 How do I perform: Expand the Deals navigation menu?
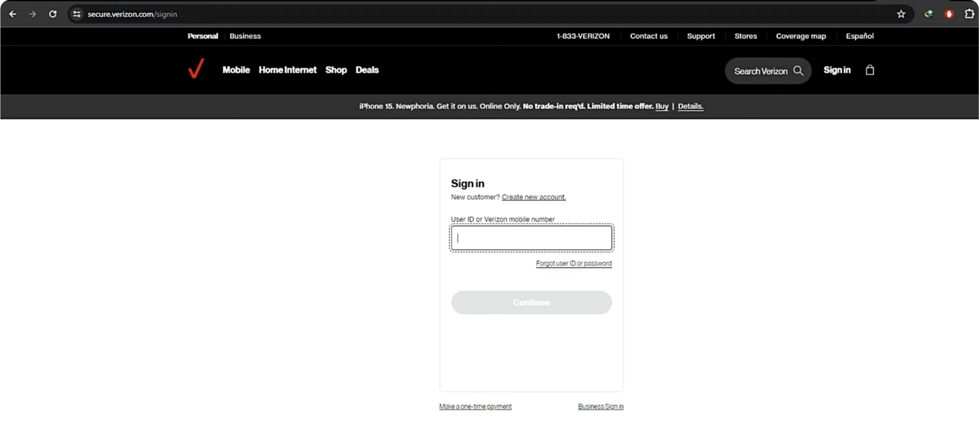(x=367, y=70)
